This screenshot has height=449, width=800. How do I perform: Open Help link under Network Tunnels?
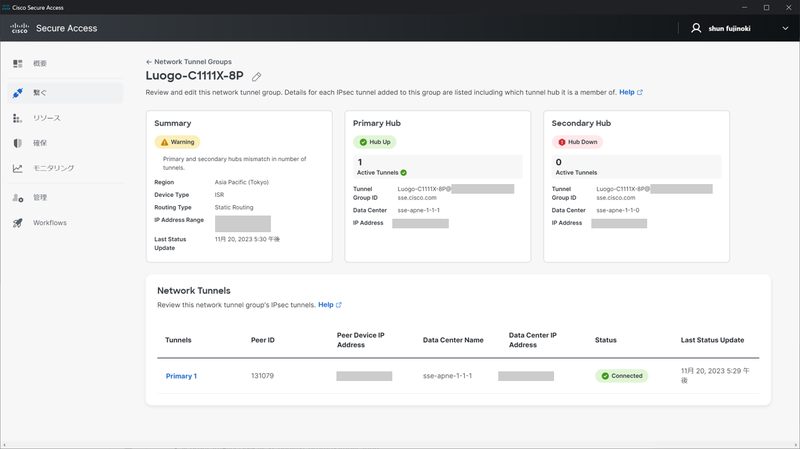(x=326, y=305)
